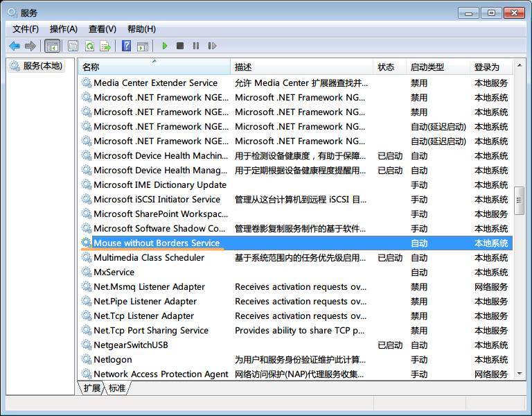This screenshot has height=416, width=532.
Task: Click the gear icon of Mouse without Borders Service
Action: click(x=87, y=243)
